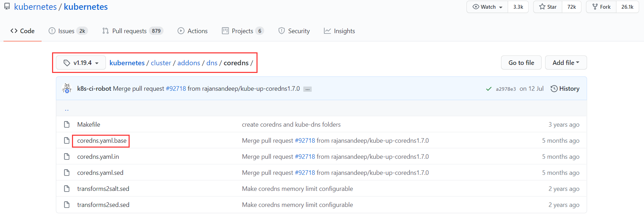Click file icon next to transforms2sed.sed

point(67,205)
